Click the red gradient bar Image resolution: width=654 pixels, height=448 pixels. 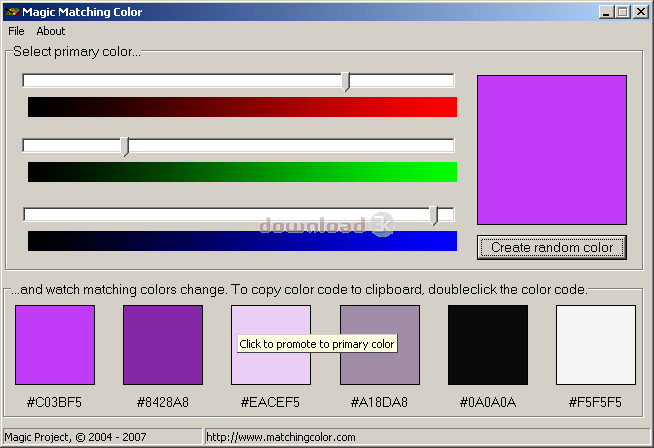(242, 107)
